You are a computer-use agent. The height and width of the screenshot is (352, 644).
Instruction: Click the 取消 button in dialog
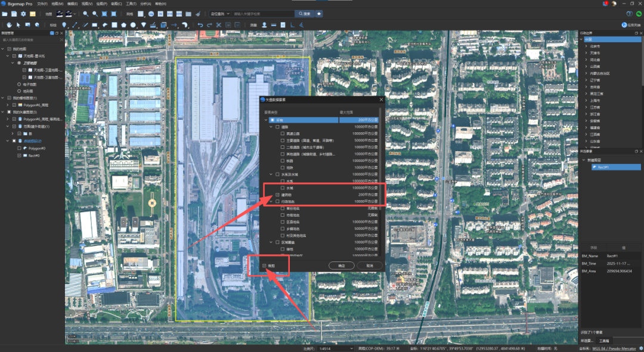pos(370,266)
